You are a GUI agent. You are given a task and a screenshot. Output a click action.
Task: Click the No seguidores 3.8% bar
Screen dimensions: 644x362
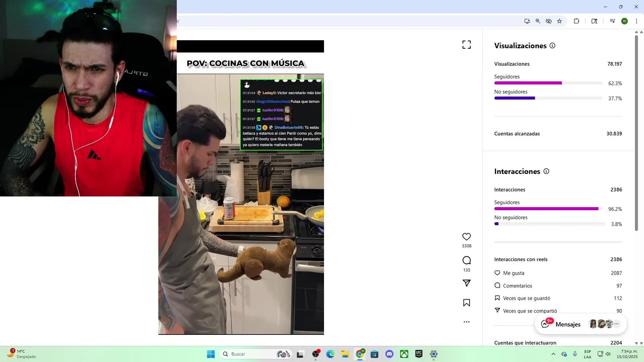pos(549,224)
